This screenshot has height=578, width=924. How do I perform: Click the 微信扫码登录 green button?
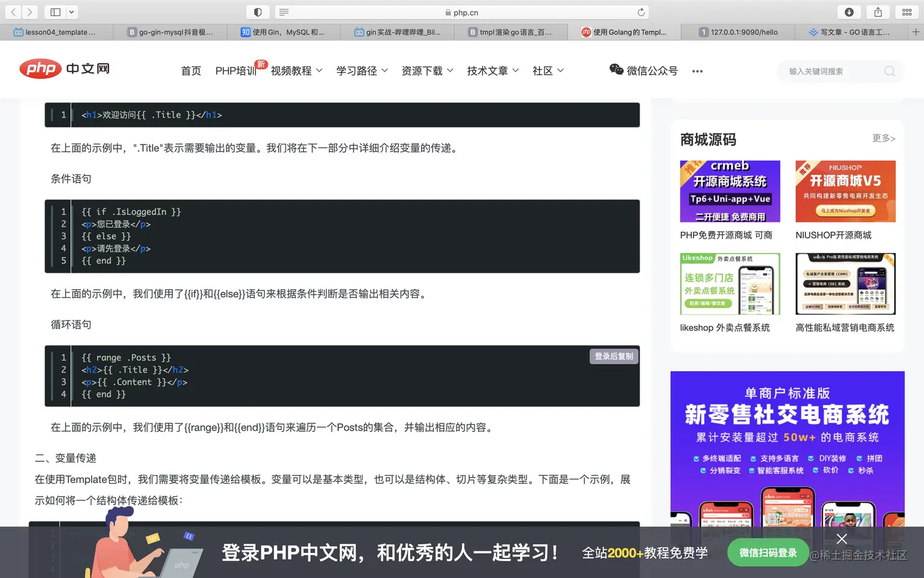pos(768,552)
